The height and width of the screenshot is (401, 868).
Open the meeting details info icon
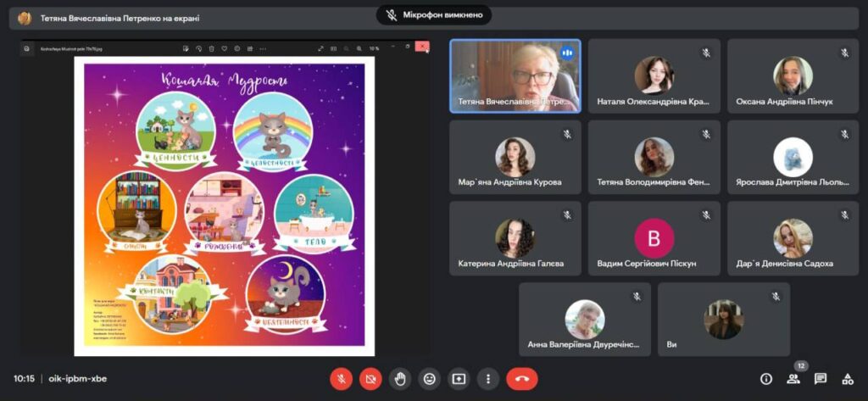tap(766, 379)
